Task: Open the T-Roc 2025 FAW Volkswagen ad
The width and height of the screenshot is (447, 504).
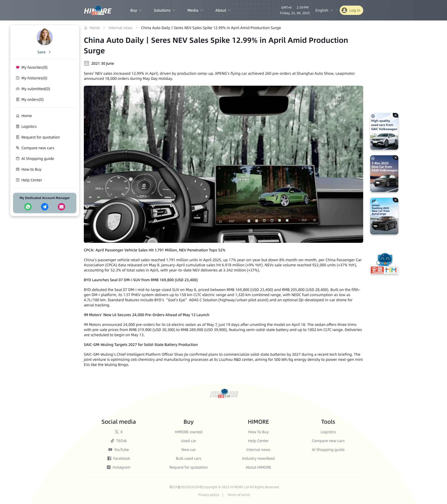Action: coord(384,174)
